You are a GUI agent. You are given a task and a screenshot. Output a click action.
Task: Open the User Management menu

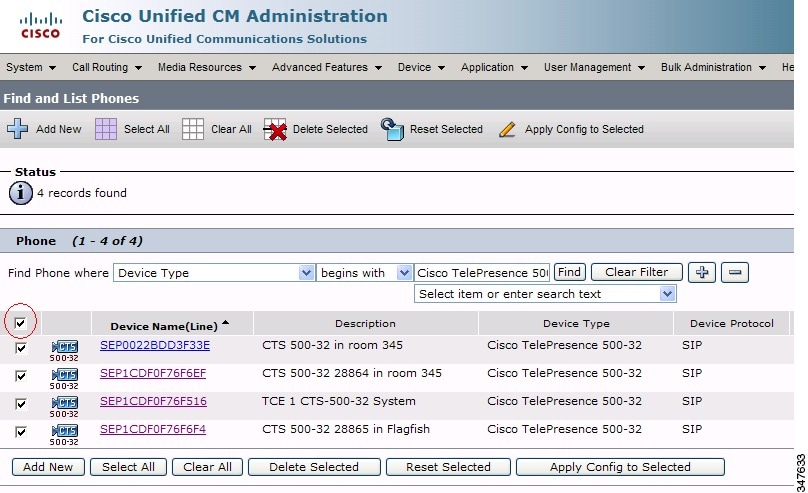(594, 67)
